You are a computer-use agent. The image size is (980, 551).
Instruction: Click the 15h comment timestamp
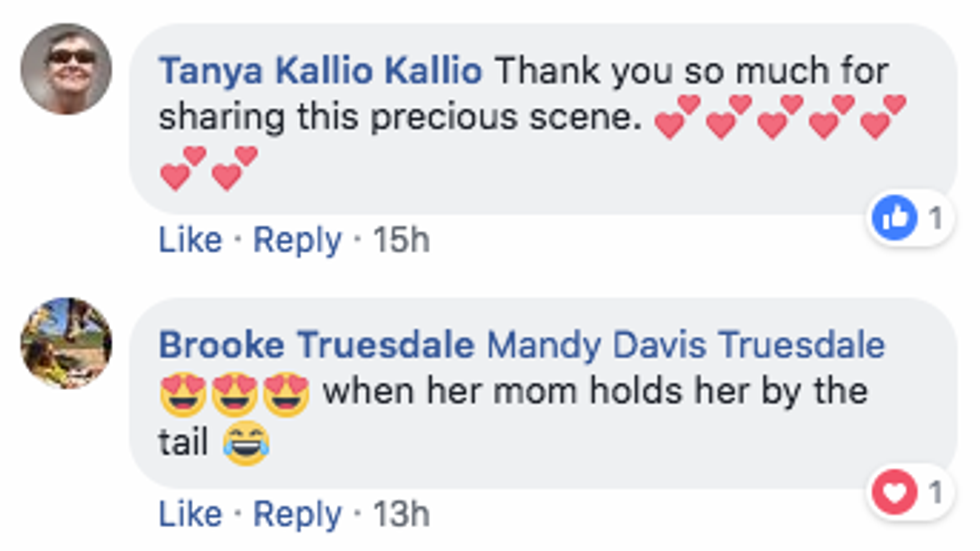[x=401, y=240]
